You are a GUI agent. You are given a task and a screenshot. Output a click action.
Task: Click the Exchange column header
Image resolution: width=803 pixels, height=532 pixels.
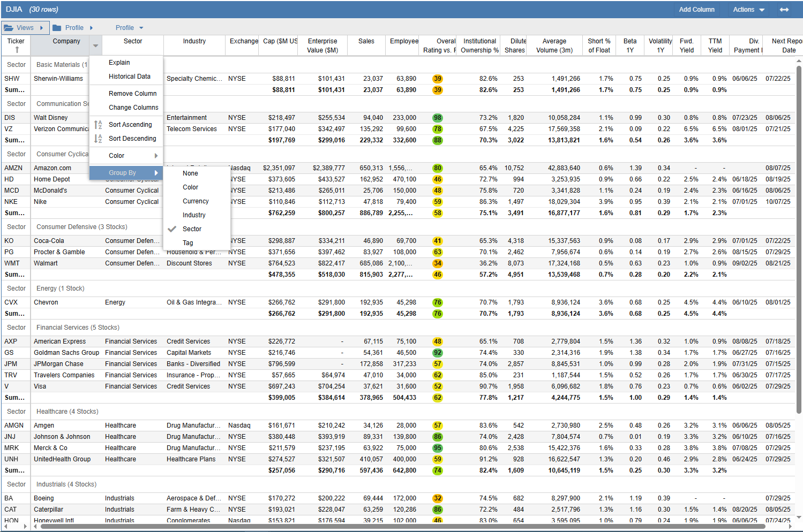pos(244,41)
